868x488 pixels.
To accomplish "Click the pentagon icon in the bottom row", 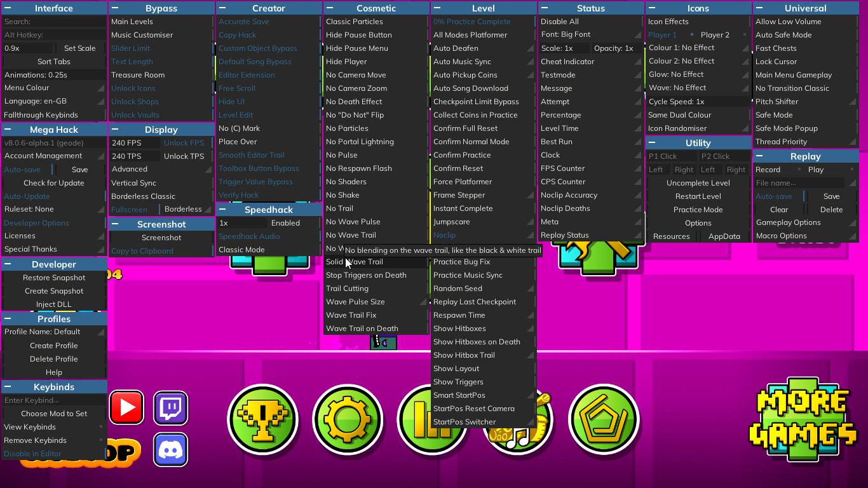I will [603, 419].
